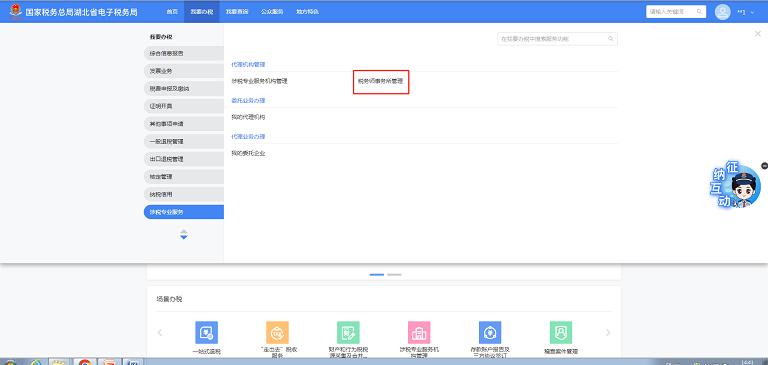Image resolution: width=768 pixels, height=365 pixels.
Task: Click the right arrow of 场景办税 carousel
Action: (608, 332)
